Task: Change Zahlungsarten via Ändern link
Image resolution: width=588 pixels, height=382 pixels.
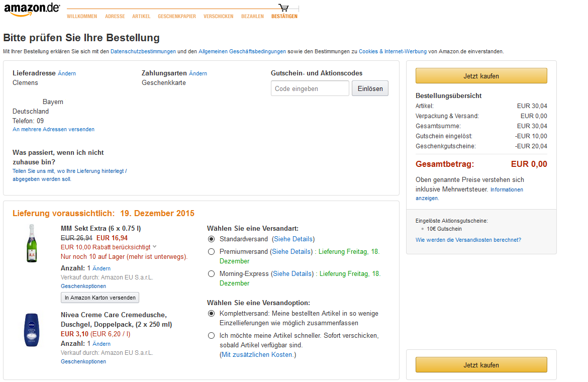Action: pyautogui.click(x=198, y=73)
